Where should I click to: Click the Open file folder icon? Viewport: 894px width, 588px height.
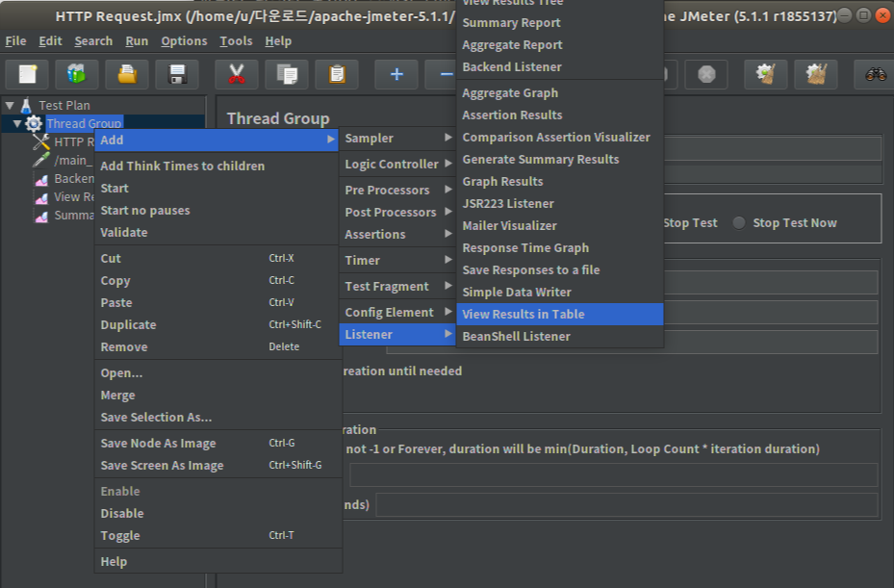point(127,74)
